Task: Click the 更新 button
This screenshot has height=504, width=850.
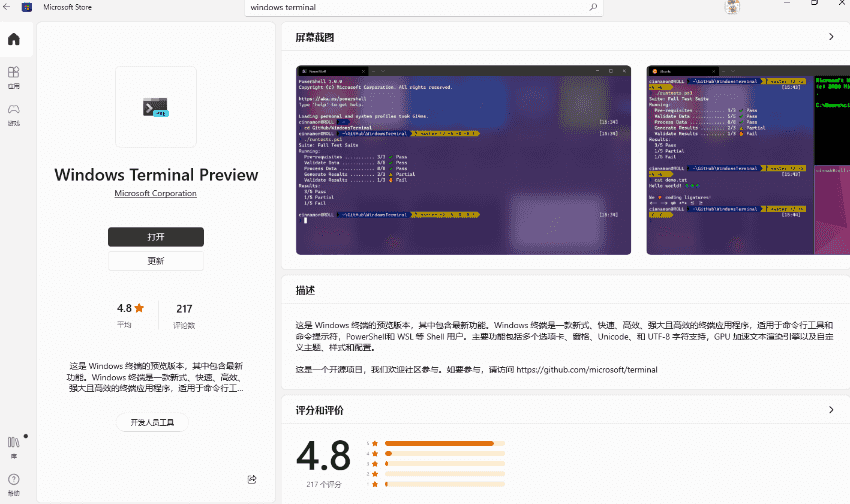Action: tap(156, 261)
